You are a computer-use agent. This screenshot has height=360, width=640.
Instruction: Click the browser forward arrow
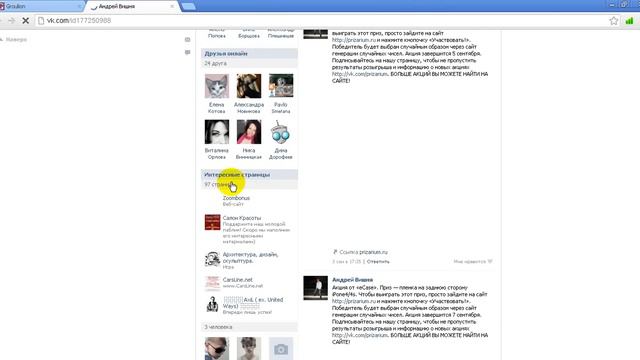pos(11,20)
